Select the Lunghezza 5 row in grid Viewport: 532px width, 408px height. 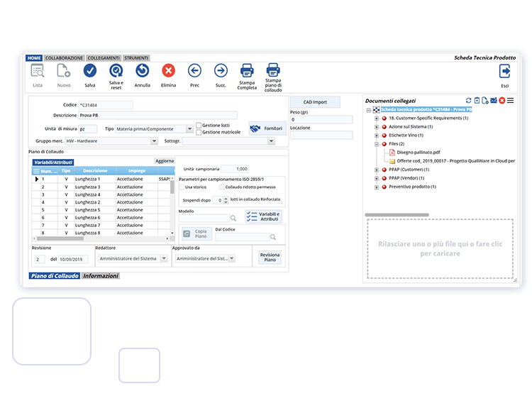pos(101,210)
